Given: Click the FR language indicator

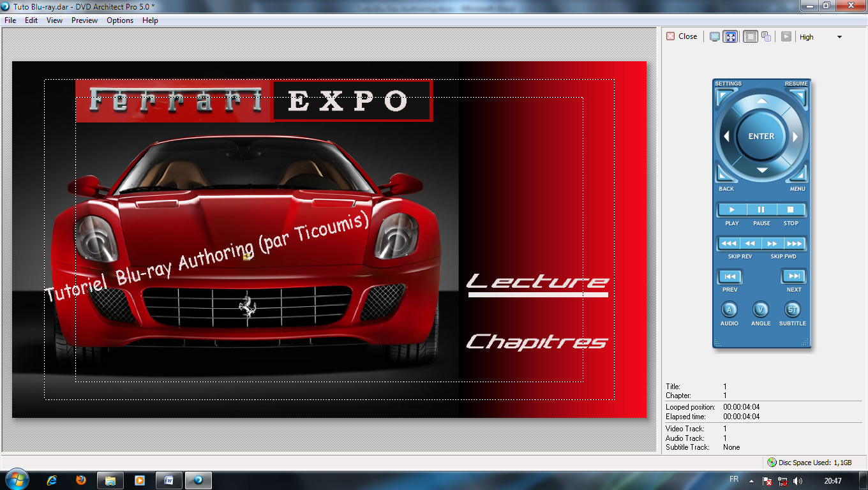Looking at the screenshot, I should pos(734,480).
